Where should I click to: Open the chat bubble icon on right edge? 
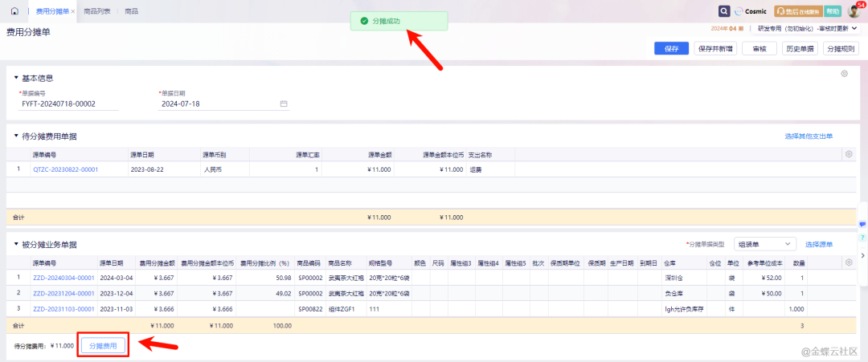[x=862, y=224]
